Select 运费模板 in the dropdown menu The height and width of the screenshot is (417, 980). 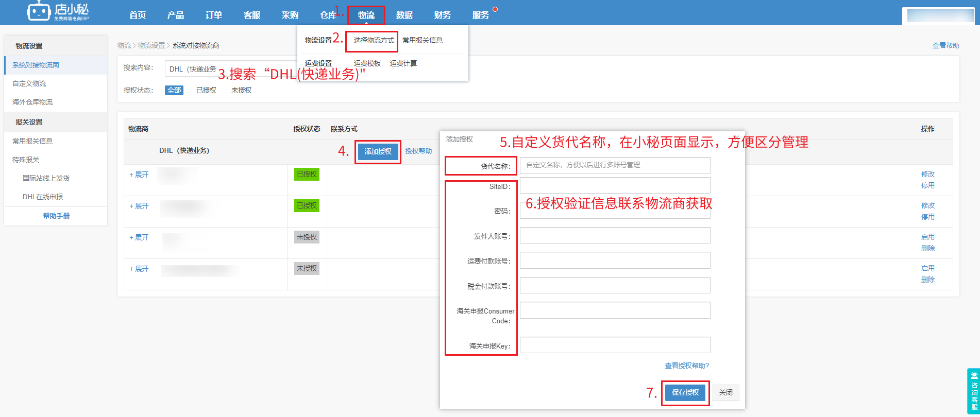(x=367, y=63)
